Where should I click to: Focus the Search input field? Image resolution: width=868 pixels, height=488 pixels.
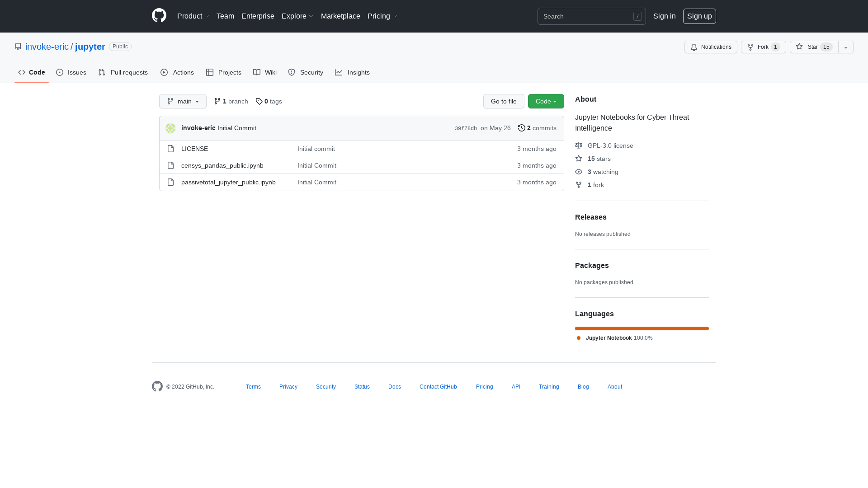click(592, 16)
